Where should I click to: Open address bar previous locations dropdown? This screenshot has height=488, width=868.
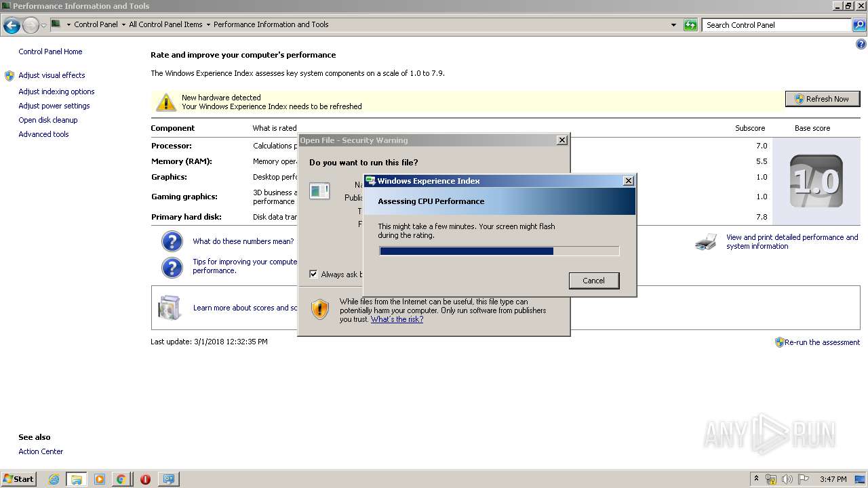click(x=673, y=25)
